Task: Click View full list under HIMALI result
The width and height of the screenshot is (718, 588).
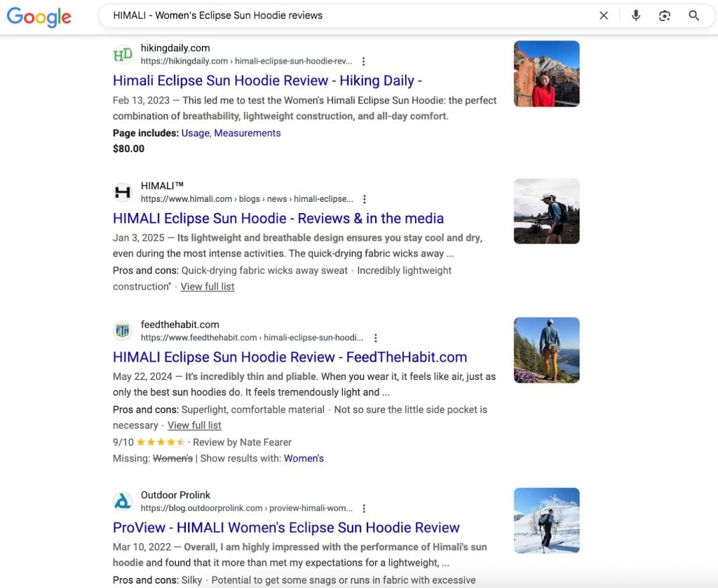Action: (208, 287)
